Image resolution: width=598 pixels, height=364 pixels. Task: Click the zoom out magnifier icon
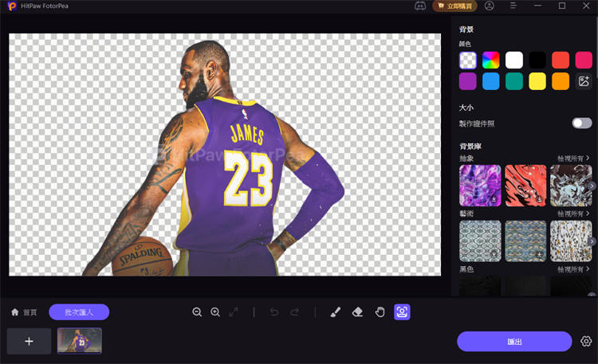coord(197,312)
